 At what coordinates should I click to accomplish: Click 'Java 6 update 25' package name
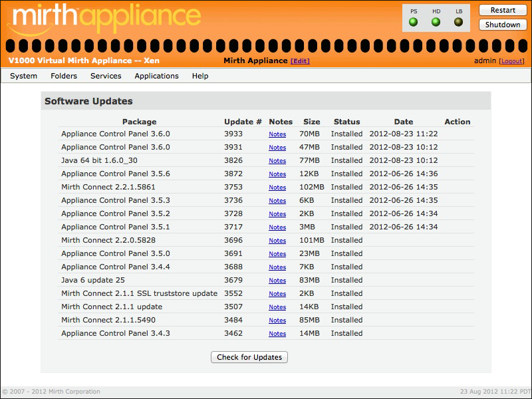coord(93,280)
